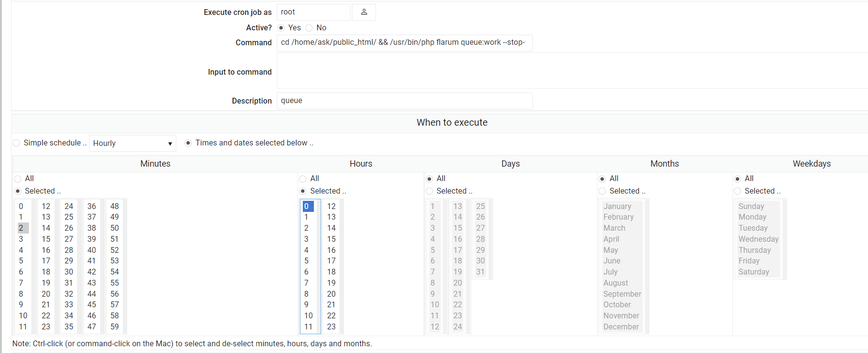Enable the Simple schedule radio button

[17, 143]
